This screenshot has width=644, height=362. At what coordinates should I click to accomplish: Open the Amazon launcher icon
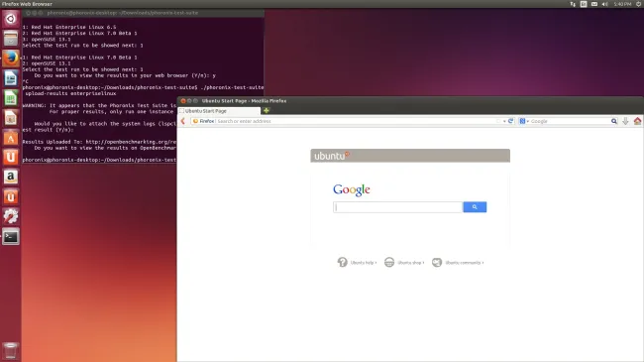(x=11, y=177)
